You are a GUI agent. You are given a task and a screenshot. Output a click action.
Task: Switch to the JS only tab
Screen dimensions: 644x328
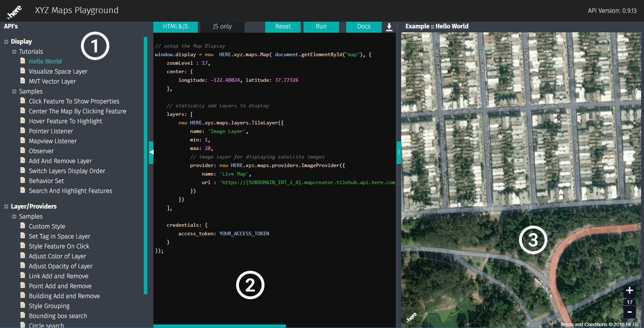222,27
